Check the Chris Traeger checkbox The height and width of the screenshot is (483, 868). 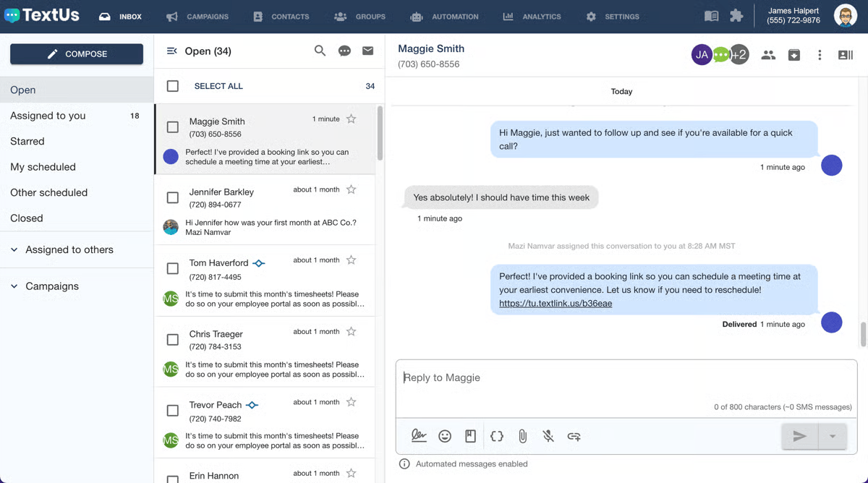point(173,339)
